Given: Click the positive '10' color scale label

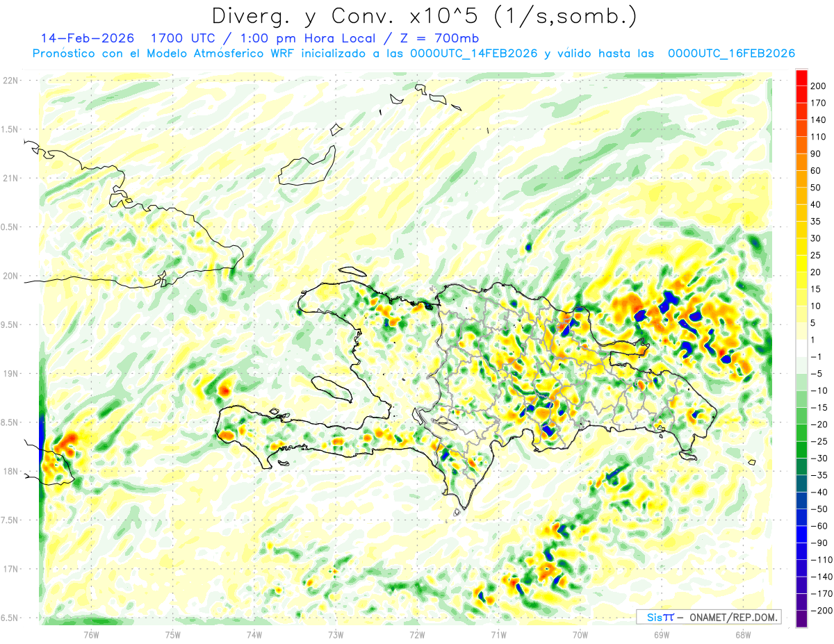Looking at the screenshot, I should click(817, 306).
